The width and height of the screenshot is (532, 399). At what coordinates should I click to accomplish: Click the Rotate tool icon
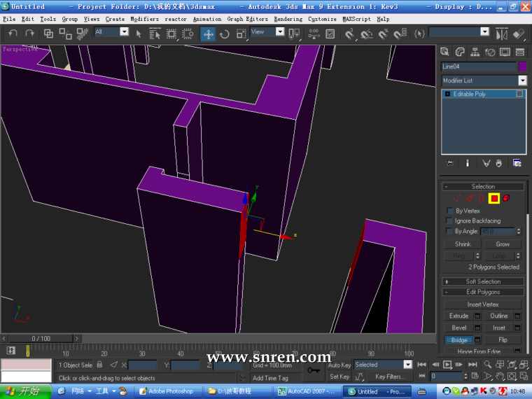point(225,34)
